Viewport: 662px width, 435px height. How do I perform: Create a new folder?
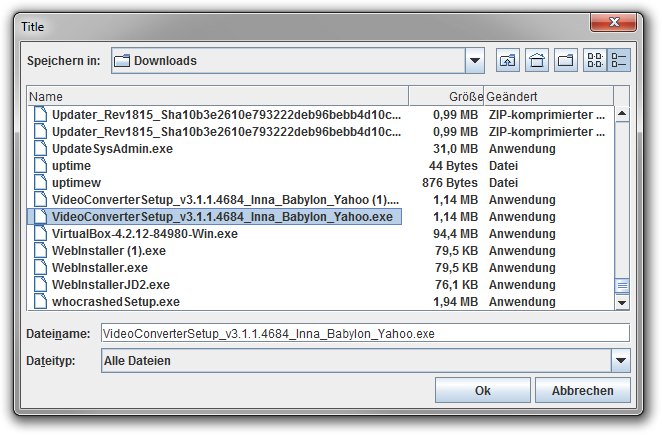(566, 60)
